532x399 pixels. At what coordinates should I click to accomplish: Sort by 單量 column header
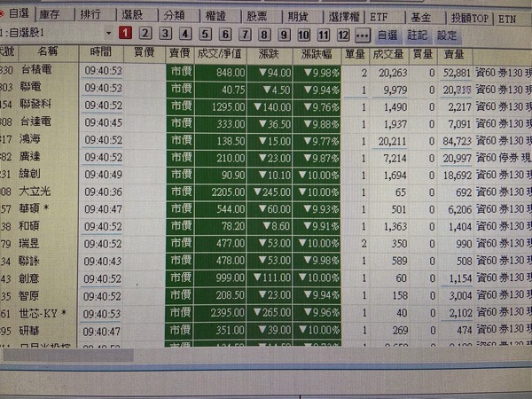(x=355, y=55)
